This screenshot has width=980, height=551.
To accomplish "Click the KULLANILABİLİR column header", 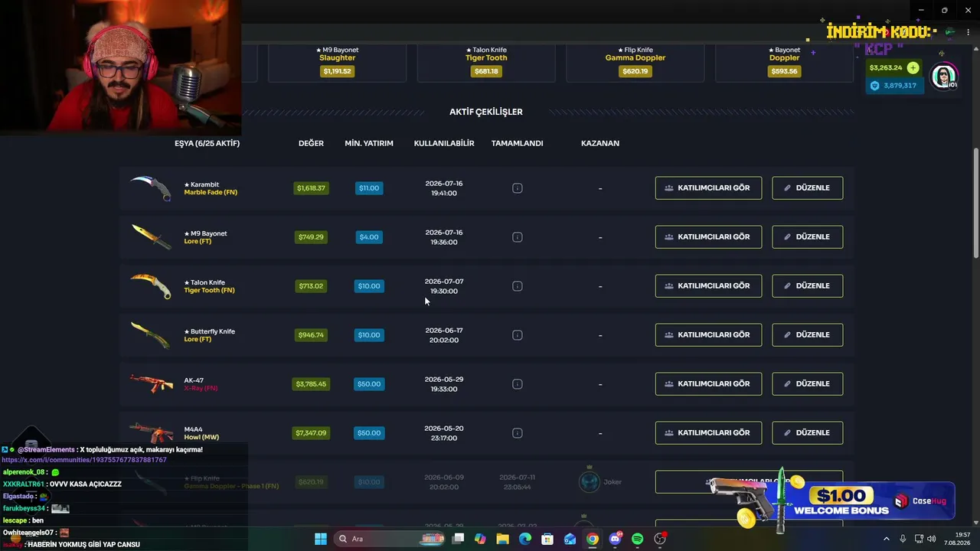I will coord(444,143).
